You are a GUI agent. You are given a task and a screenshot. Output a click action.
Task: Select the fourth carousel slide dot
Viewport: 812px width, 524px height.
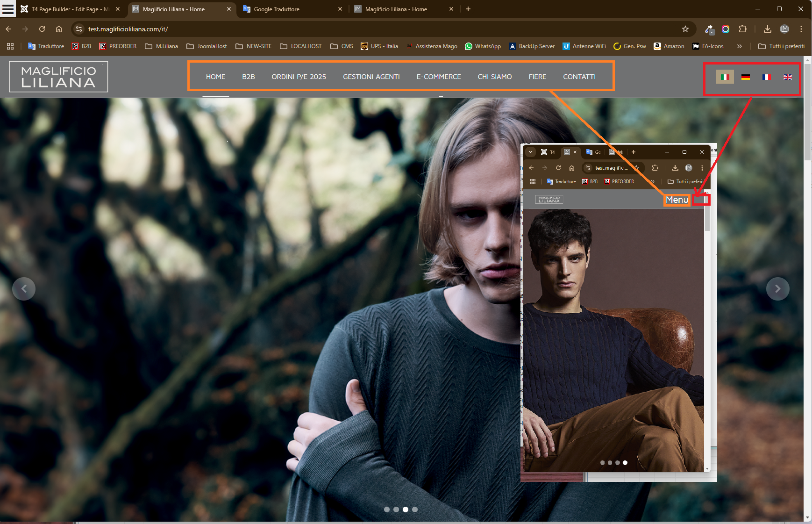click(x=415, y=510)
